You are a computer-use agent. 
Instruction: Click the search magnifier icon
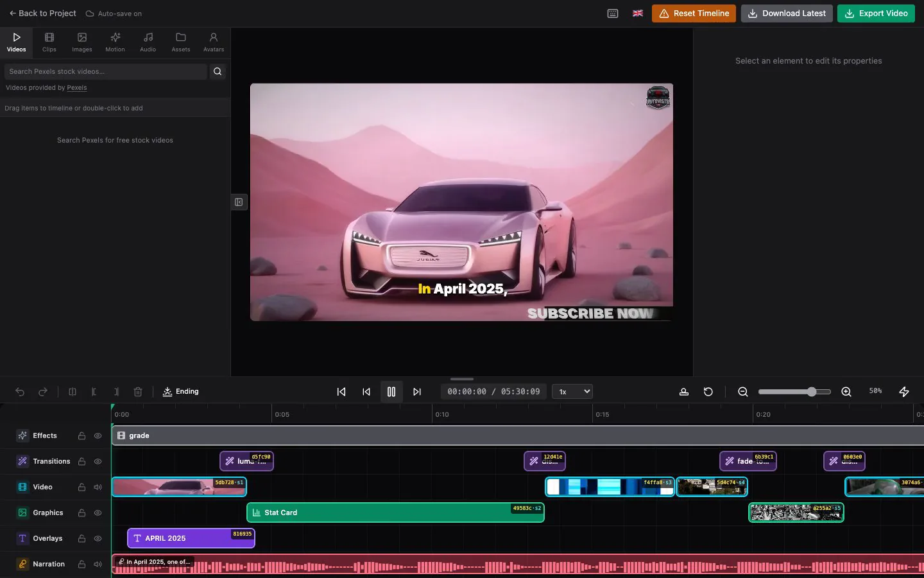(x=218, y=71)
